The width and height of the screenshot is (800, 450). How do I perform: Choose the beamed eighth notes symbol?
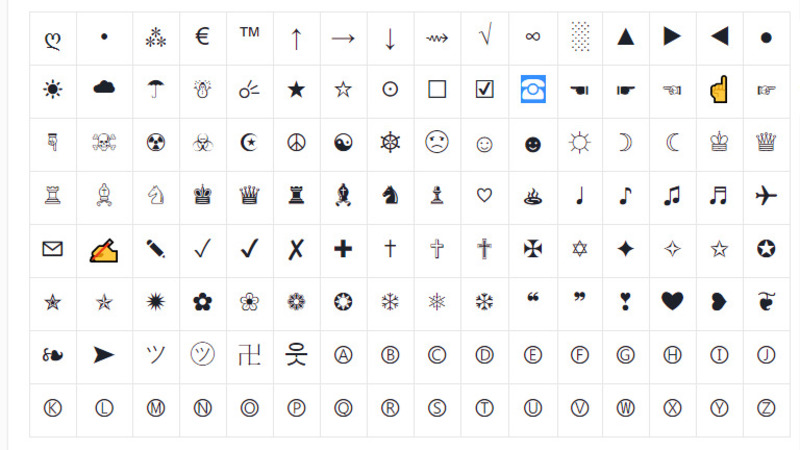pos(672,195)
